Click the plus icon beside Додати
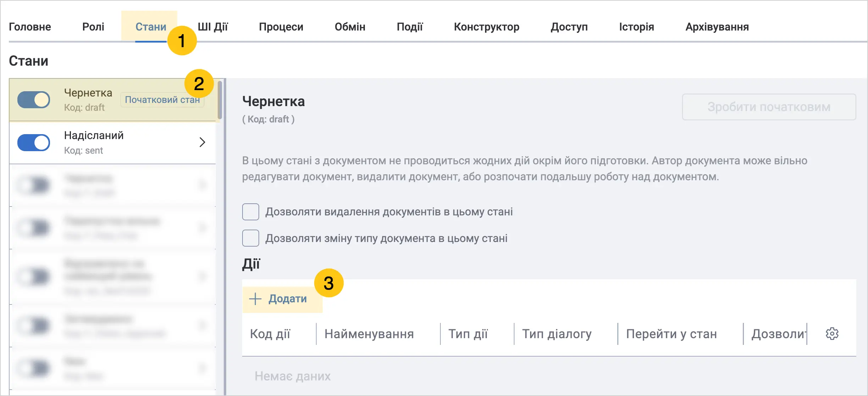The width and height of the screenshot is (868, 396). (x=255, y=299)
